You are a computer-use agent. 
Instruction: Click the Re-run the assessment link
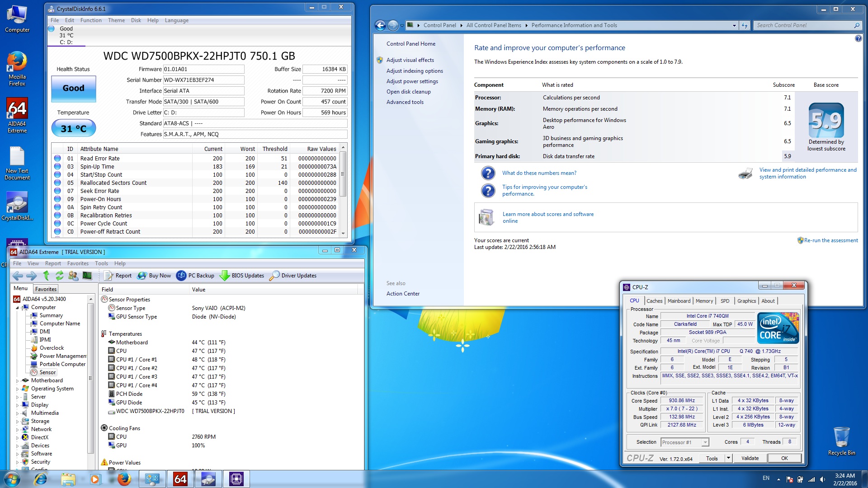(830, 240)
